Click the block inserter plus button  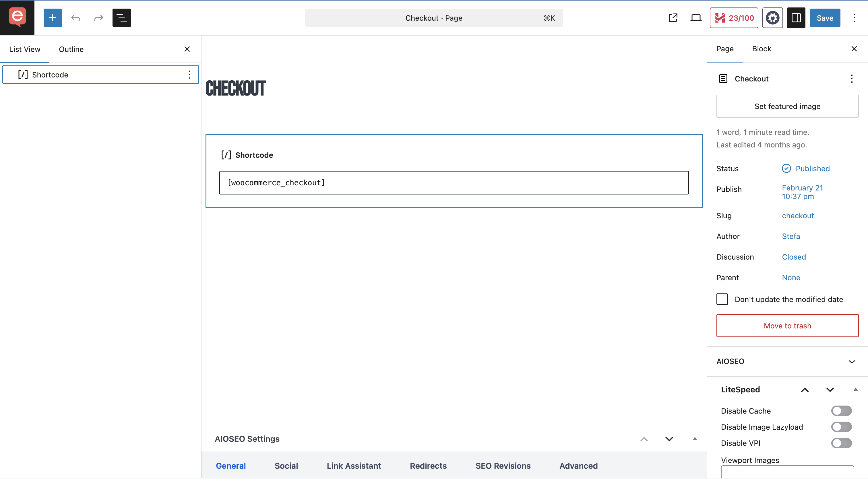tap(53, 18)
